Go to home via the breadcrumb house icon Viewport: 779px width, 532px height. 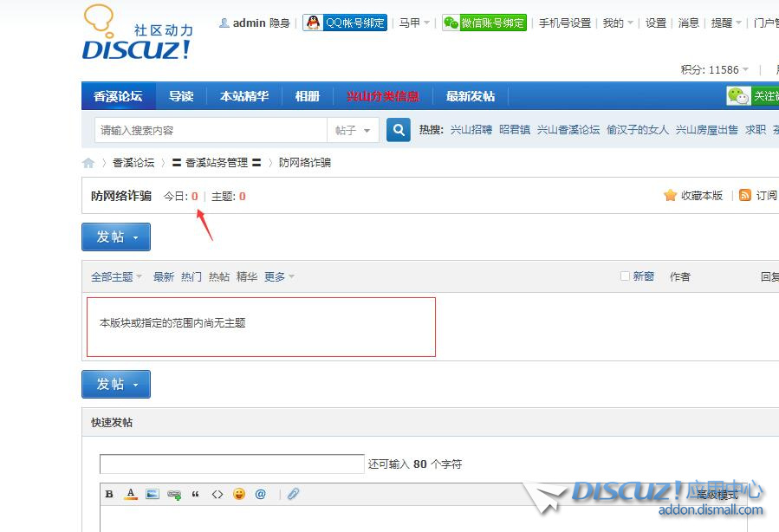click(x=88, y=163)
